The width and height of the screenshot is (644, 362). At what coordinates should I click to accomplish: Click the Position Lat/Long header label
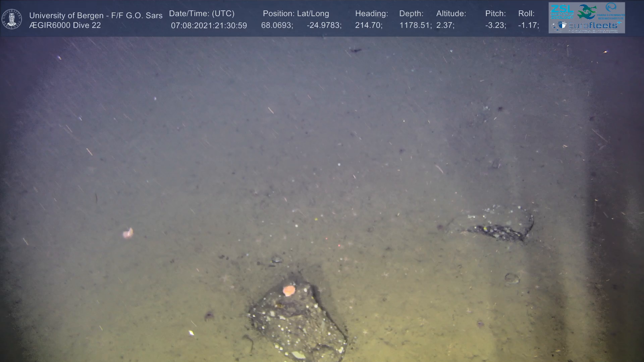tap(296, 14)
